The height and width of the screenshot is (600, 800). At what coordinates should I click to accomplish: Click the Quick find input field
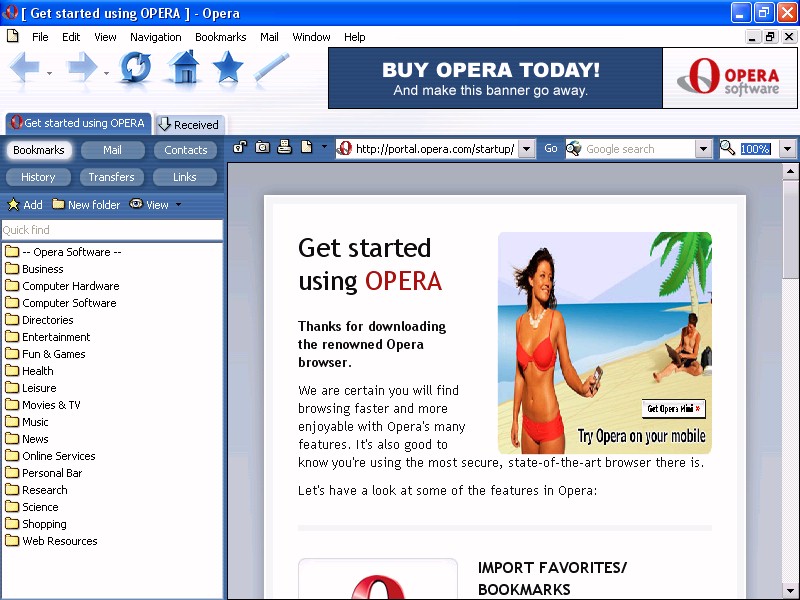[111, 230]
